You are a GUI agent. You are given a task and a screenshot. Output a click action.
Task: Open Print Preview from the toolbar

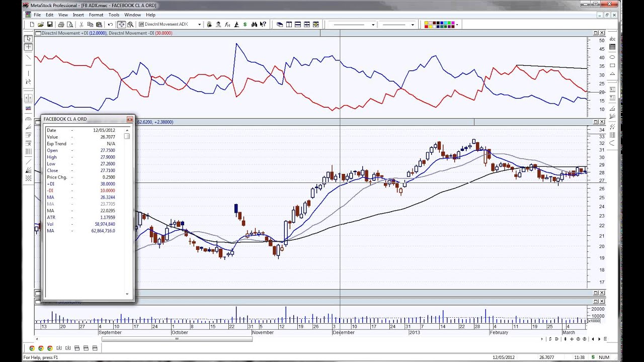[x=70, y=24]
